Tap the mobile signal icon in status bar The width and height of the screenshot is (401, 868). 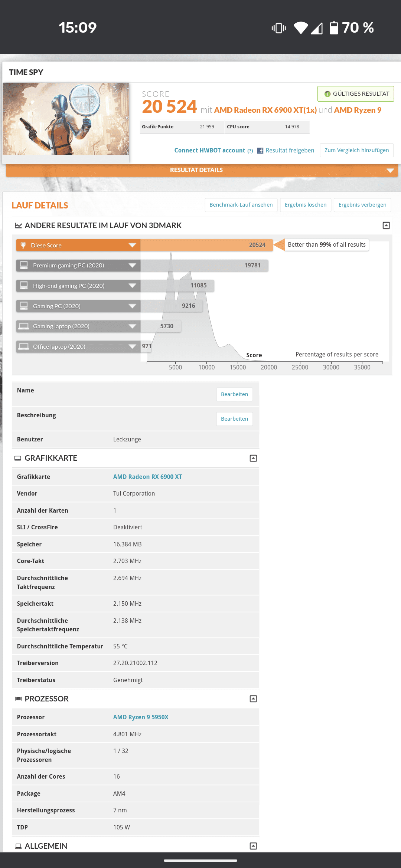pyautogui.click(x=317, y=28)
